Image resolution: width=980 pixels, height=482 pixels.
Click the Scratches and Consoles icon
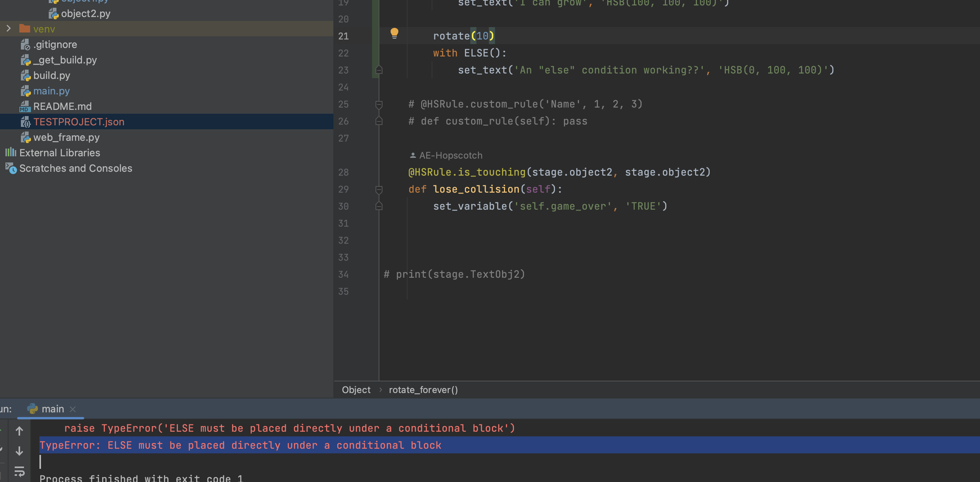(x=11, y=168)
